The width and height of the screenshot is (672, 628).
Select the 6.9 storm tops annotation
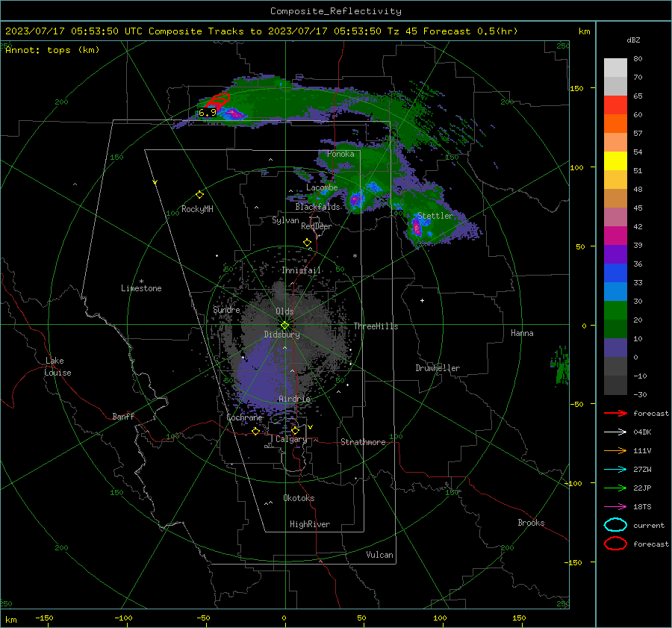[x=208, y=113]
